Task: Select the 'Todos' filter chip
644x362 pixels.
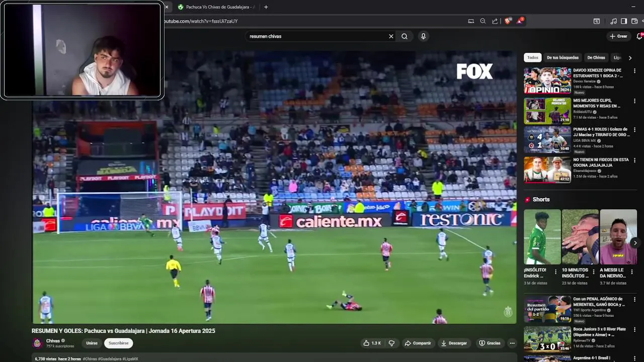Action: [x=532, y=58]
